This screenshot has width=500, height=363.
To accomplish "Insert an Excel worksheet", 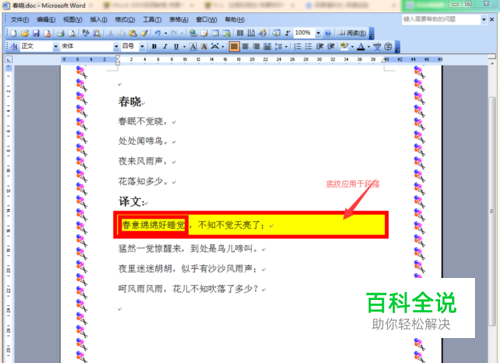I will (x=227, y=33).
